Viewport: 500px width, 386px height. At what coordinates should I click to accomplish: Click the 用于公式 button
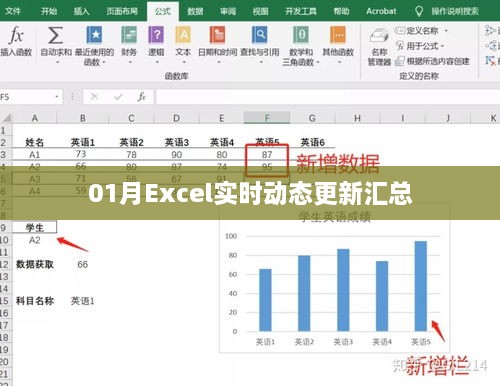click(x=420, y=46)
